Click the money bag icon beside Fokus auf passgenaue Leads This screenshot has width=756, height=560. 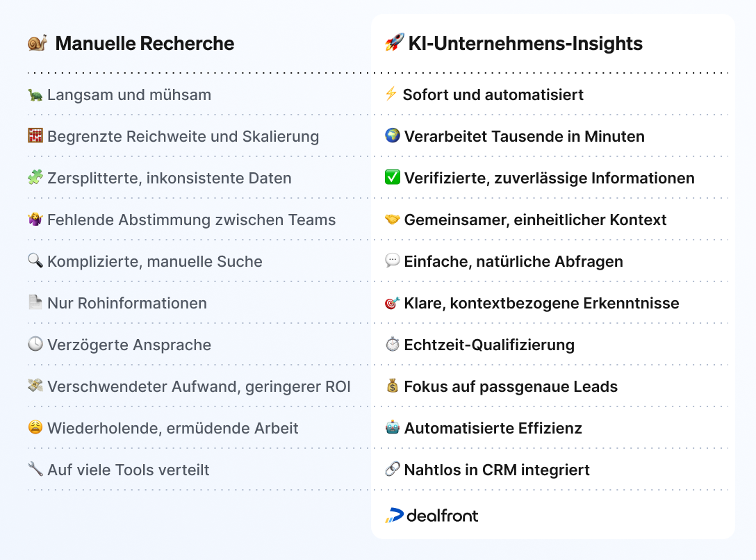[393, 386]
